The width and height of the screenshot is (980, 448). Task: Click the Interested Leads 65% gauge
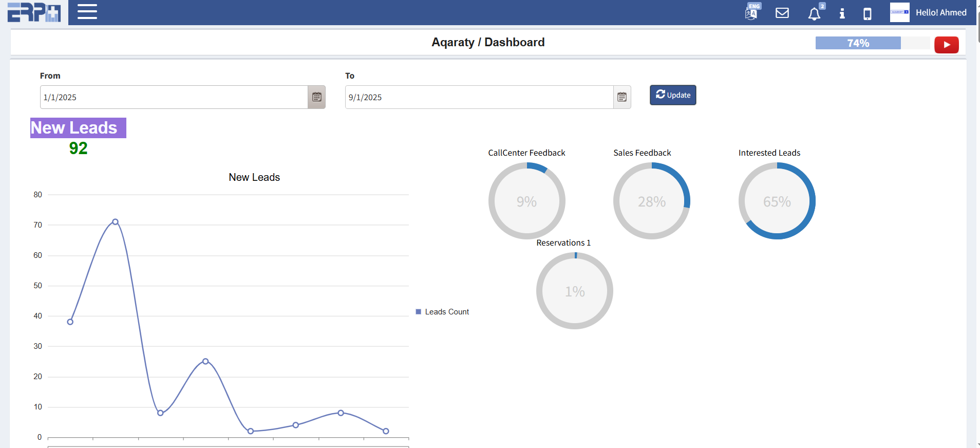click(777, 201)
